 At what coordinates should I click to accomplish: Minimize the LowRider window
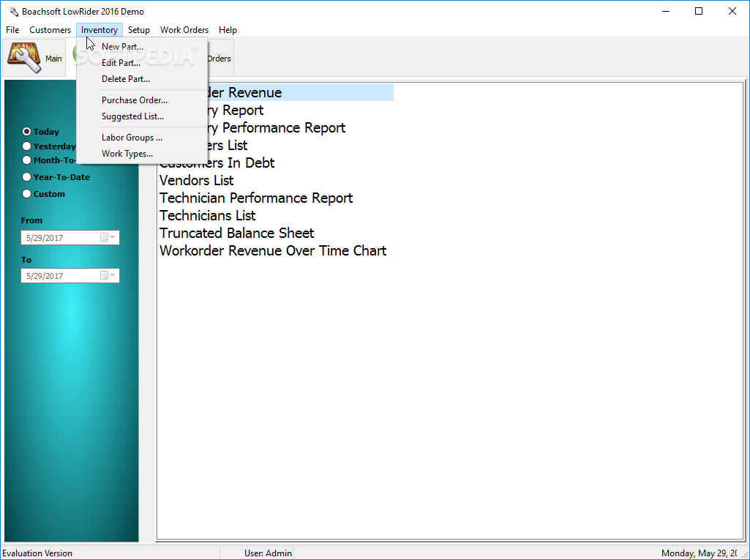(x=665, y=11)
